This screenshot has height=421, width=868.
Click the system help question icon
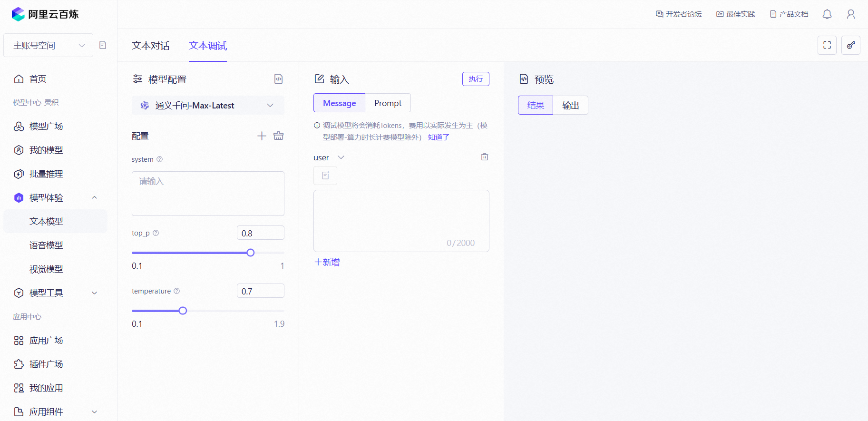click(160, 159)
